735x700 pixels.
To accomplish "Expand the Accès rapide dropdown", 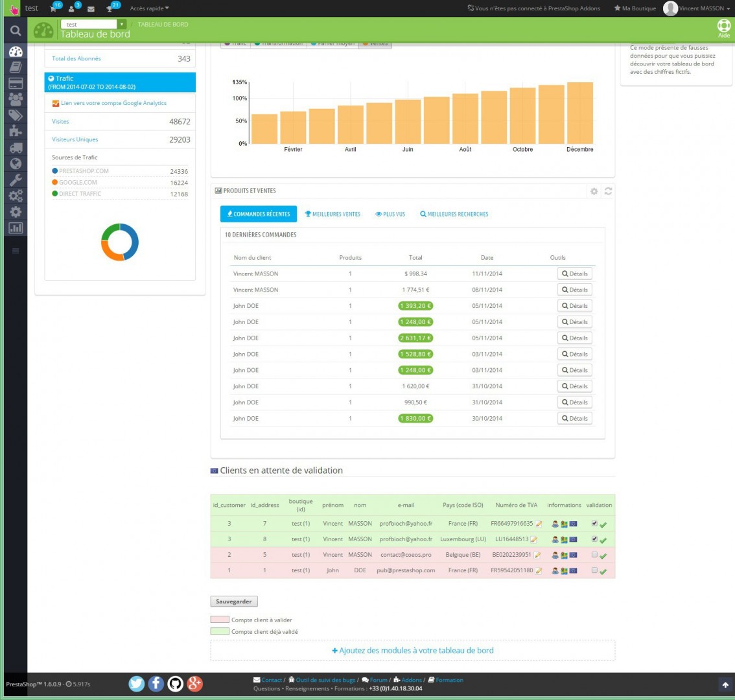I will (149, 8).
